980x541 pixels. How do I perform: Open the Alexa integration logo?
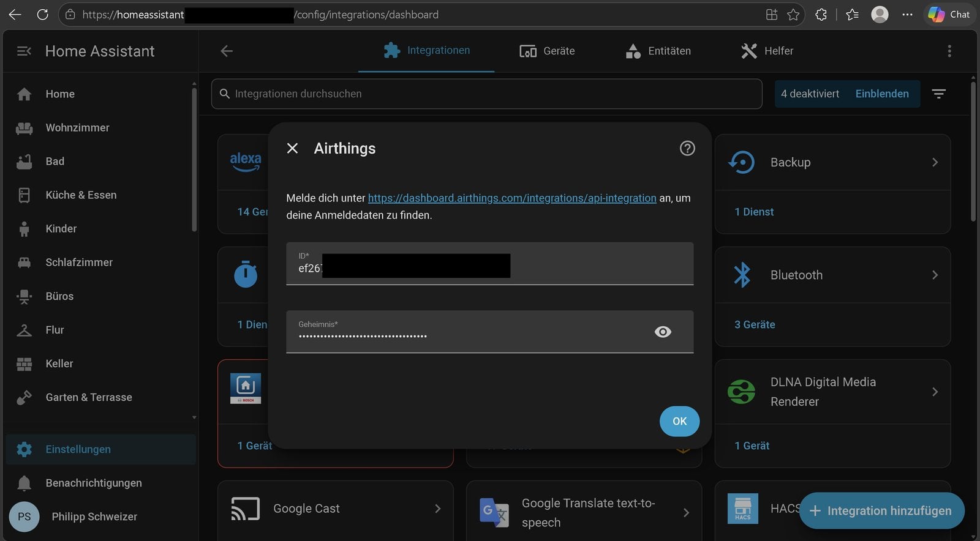point(246,162)
